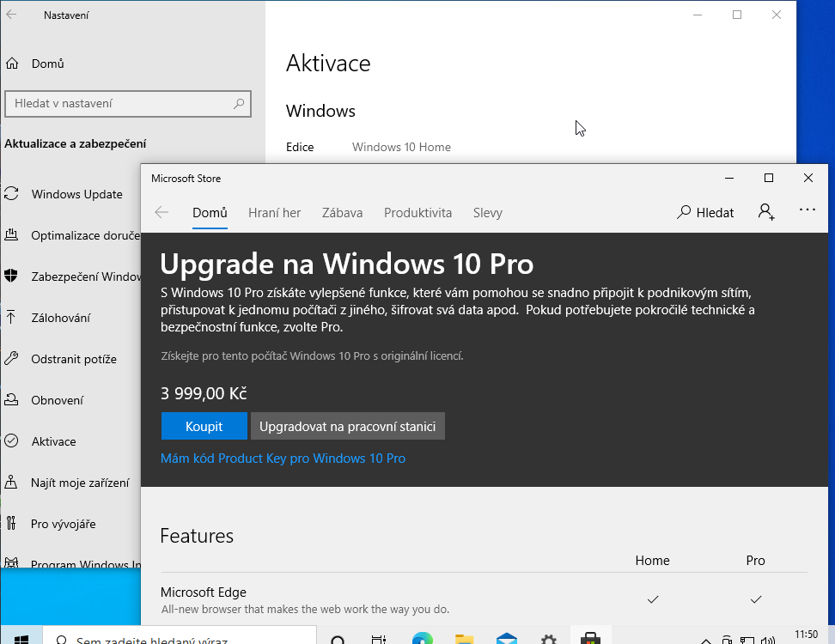
Task: Go back in Nastavení window
Action: click(x=11, y=15)
